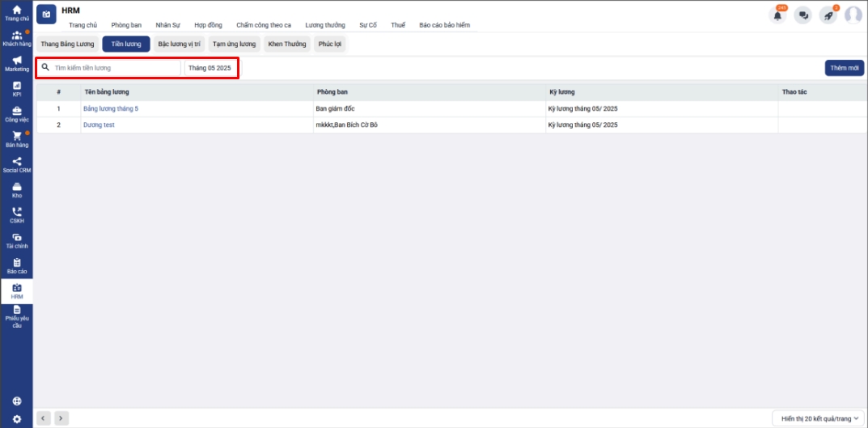
Task: Click the settings gear in sidebar
Action: coord(17,419)
